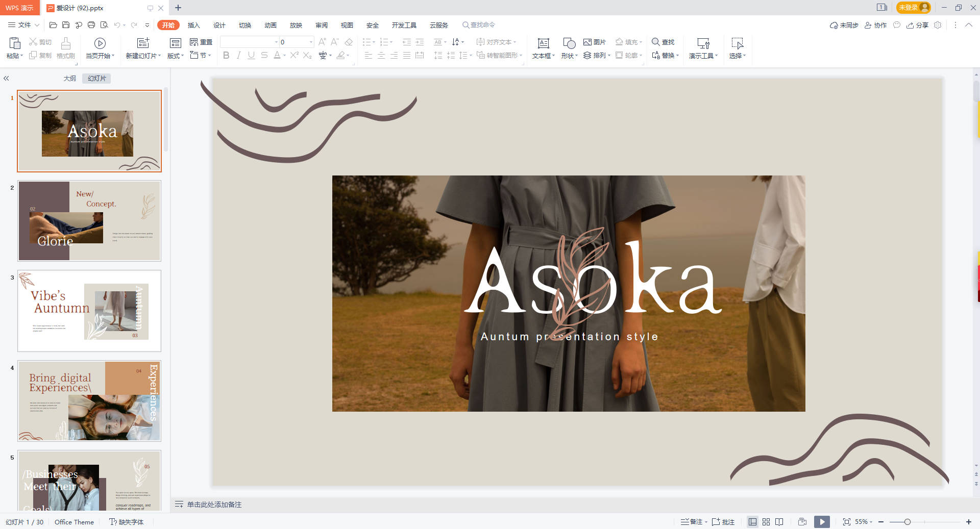Image resolution: width=980 pixels, height=529 pixels.
Task: Click the Not Synced (未同步) button
Action: pyautogui.click(x=844, y=25)
